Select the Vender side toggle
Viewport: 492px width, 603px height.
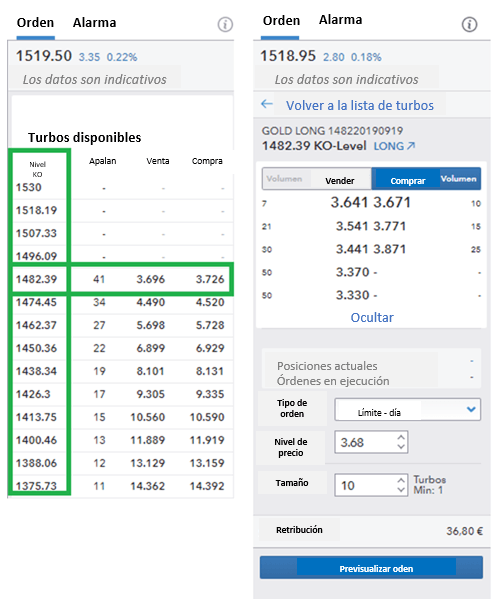(317, 179)
